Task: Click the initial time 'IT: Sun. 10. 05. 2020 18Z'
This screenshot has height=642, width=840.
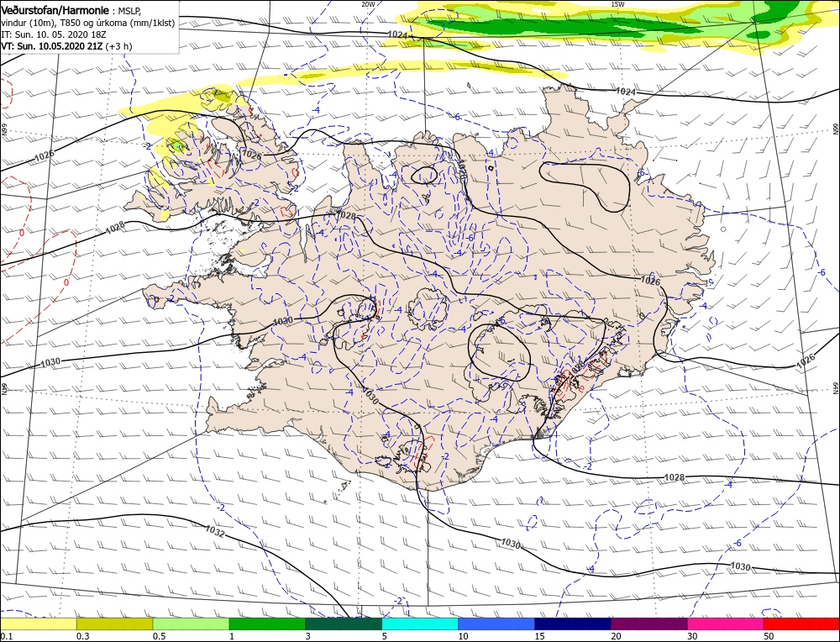Action: pyautogui.click(x=54, y=34)
